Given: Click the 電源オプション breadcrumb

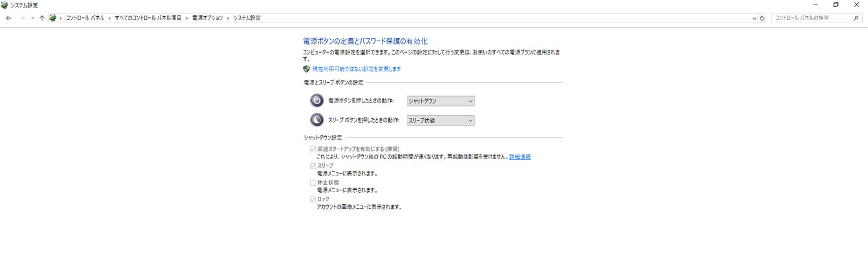Looking at the screenshot, I should point(208,18).
